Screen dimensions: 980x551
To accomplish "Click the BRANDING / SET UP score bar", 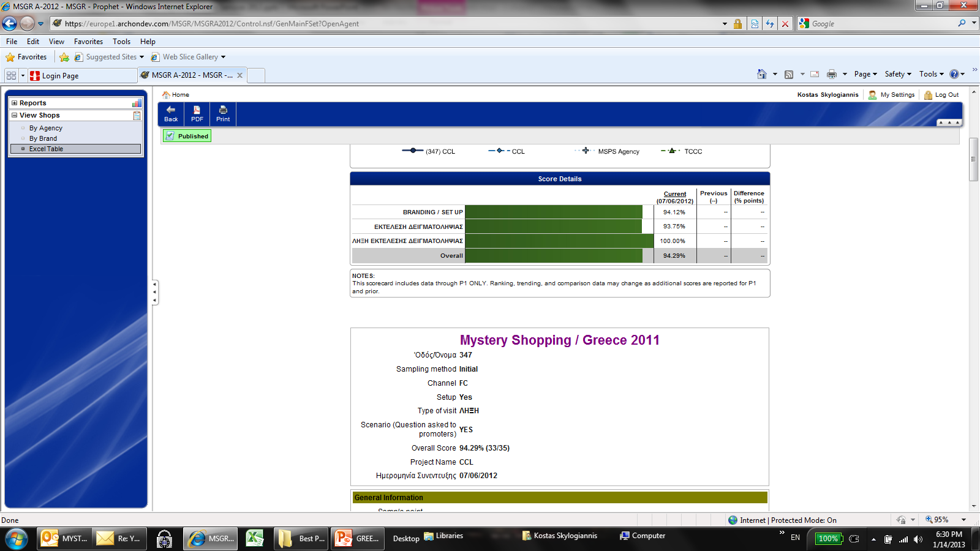I will point(554,212).
